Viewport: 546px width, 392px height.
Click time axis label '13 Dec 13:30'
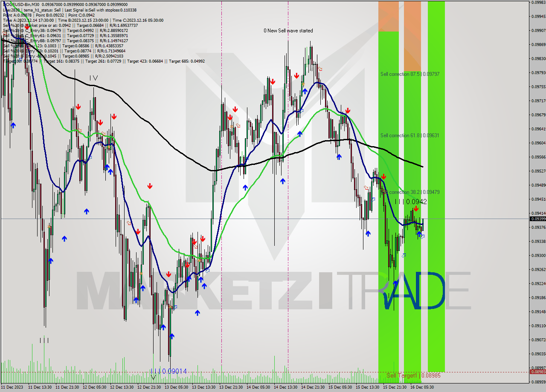point(204,387)
